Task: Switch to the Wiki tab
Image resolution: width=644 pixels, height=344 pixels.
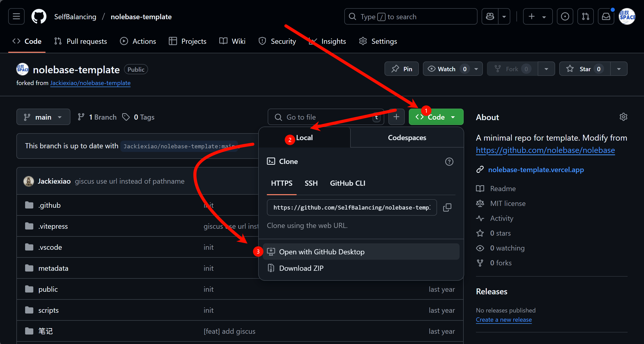Action: (x=232, y=41)
